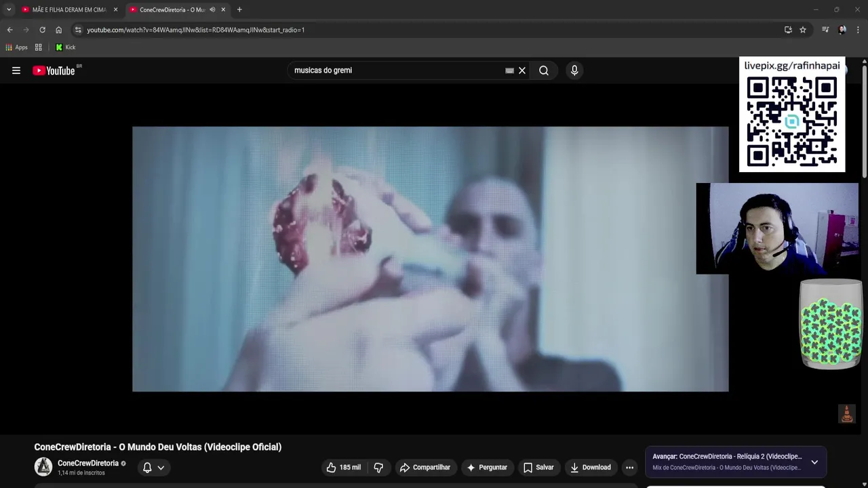The height and width of the screenshot is (488, 868).
Task: Share the video via Compartilhar
Action: coord(425,467)
